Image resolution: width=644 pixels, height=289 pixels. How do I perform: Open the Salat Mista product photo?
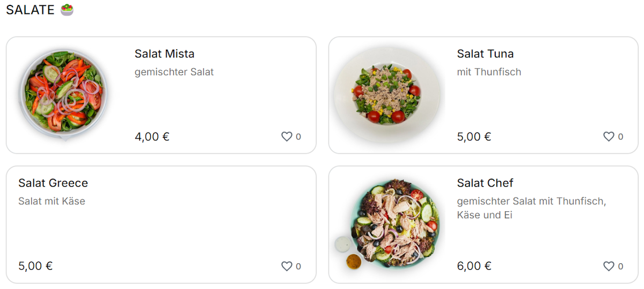tap(63, 95)
